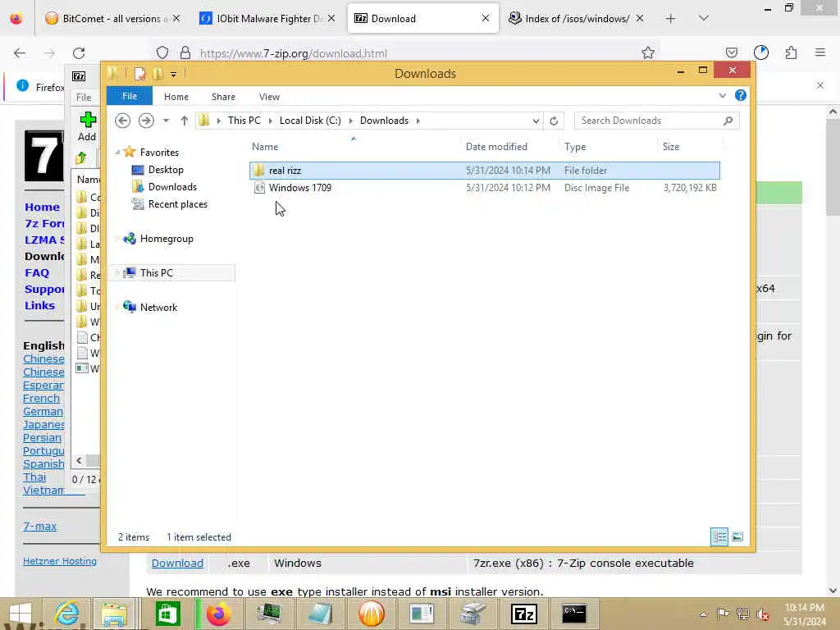Open the 7-Zip Home link
The width and height of the screenshot is (840, 630).
click(x=42, y=207)
